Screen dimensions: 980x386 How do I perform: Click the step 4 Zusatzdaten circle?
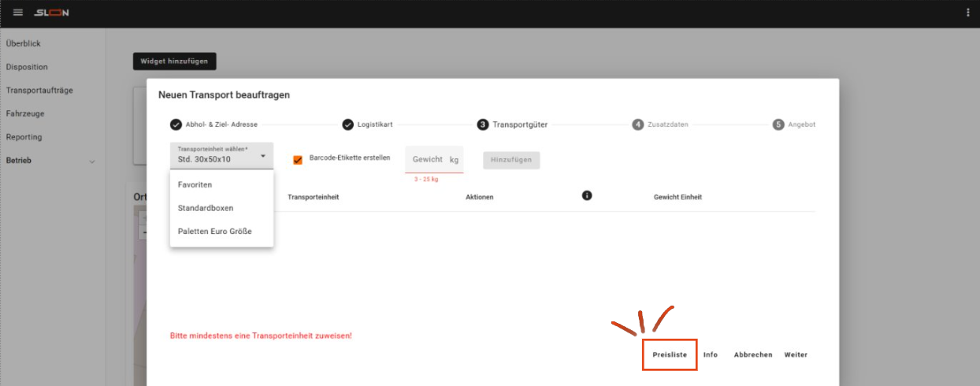637,124
